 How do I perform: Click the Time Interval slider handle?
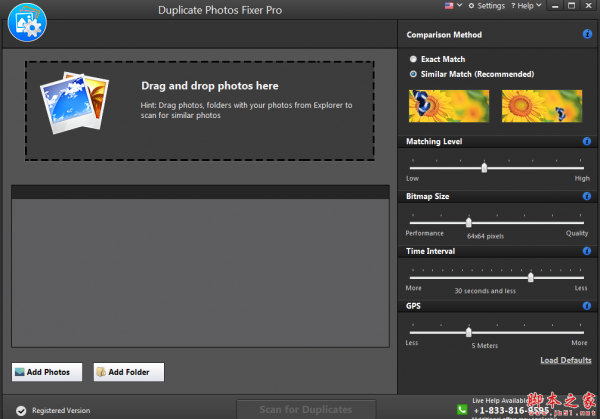[530, 277]
